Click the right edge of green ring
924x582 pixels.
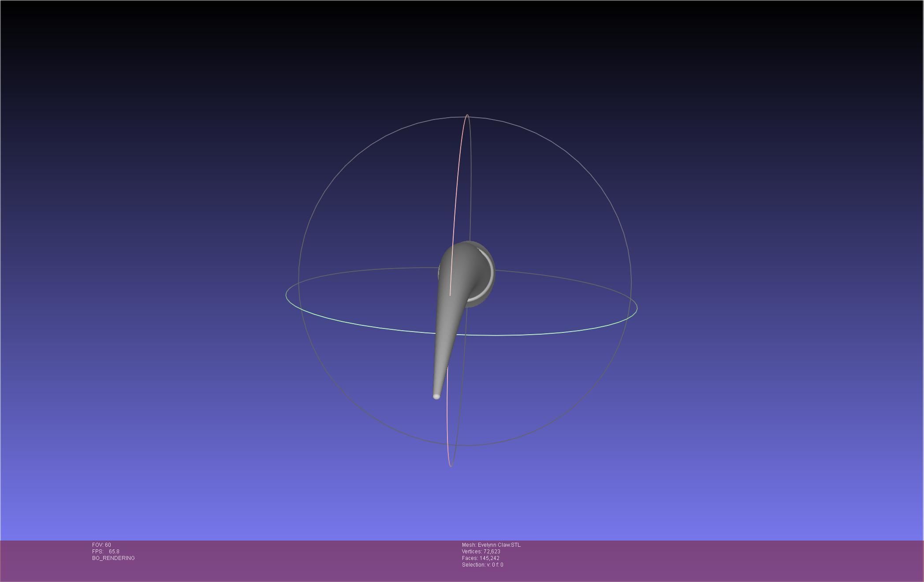point(637,308)
